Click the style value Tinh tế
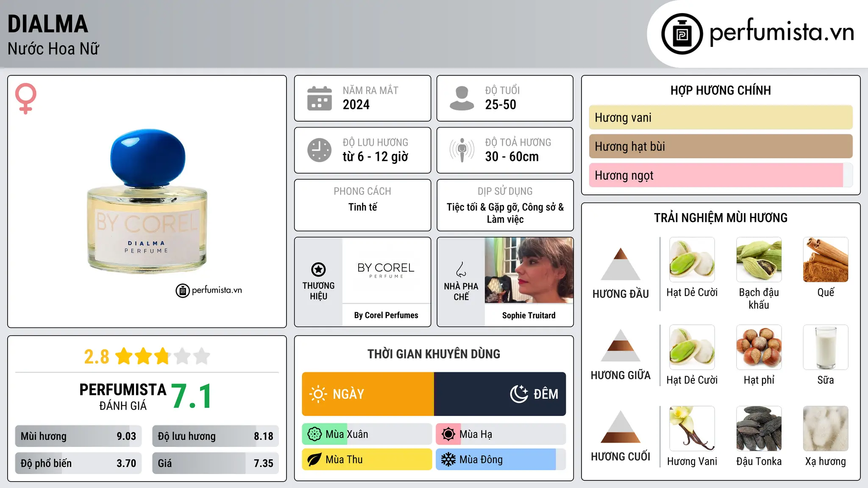 click(x=363, y=207)
